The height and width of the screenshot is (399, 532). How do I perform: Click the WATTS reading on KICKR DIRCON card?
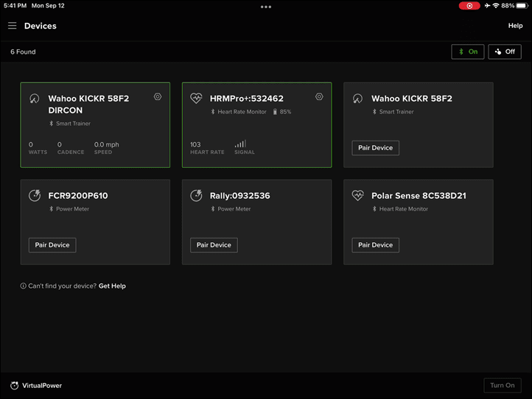click(38, 148)
